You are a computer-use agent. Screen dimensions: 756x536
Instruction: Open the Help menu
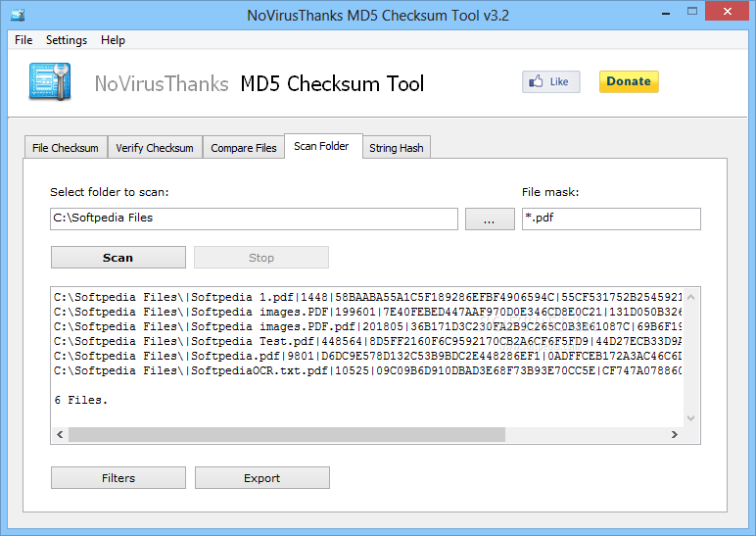coord(113,40)
